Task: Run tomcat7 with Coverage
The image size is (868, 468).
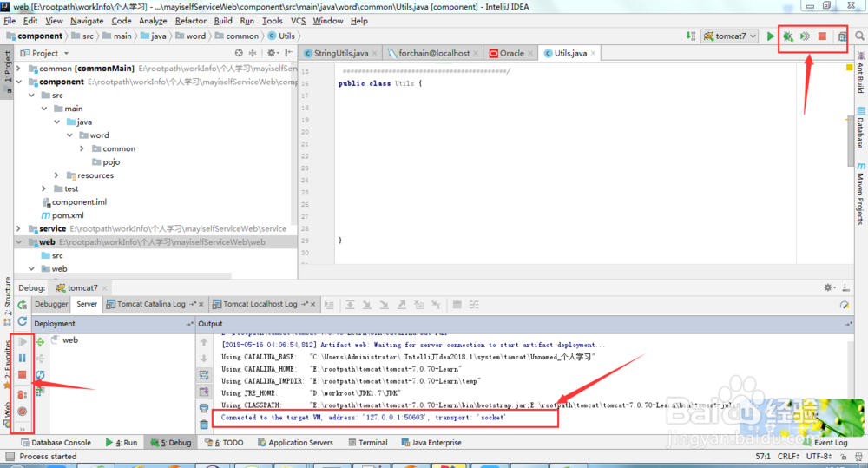Action: 806,36
